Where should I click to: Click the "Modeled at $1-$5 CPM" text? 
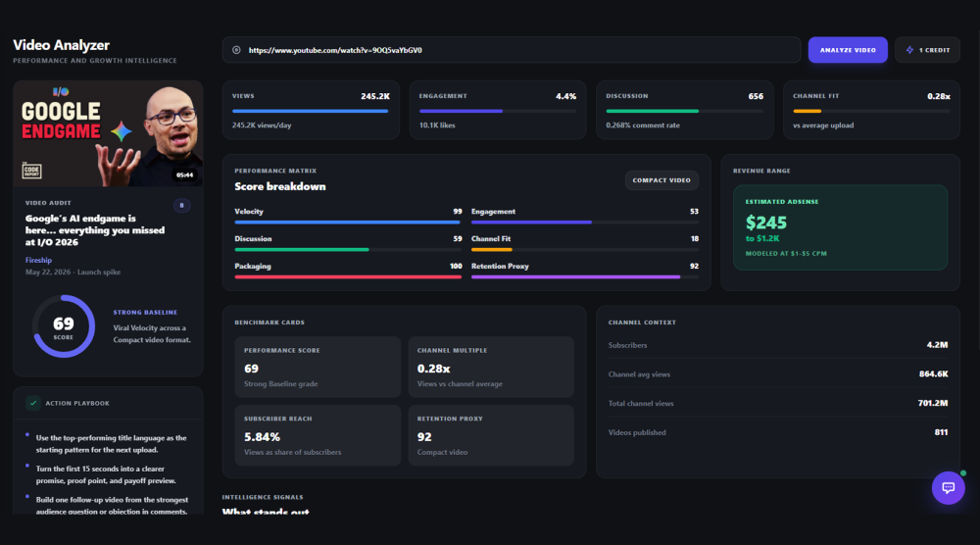point(786,254)
